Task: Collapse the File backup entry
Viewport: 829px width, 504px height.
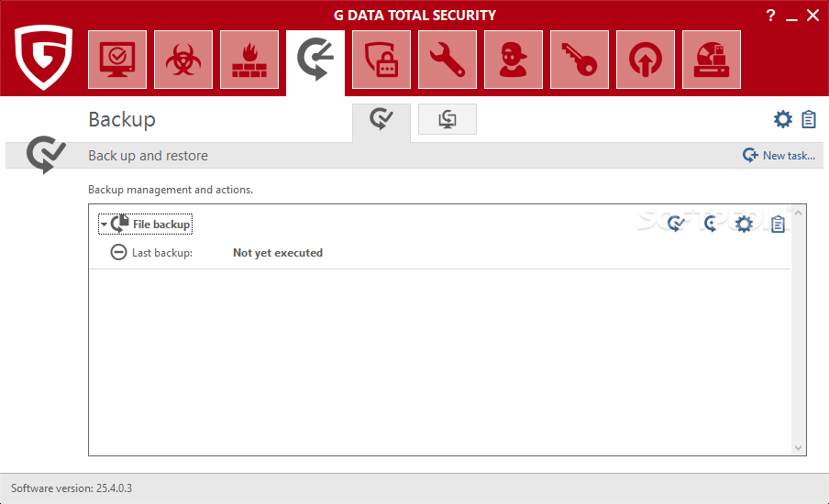Action: pyautogui.click(x=105, y=225)
